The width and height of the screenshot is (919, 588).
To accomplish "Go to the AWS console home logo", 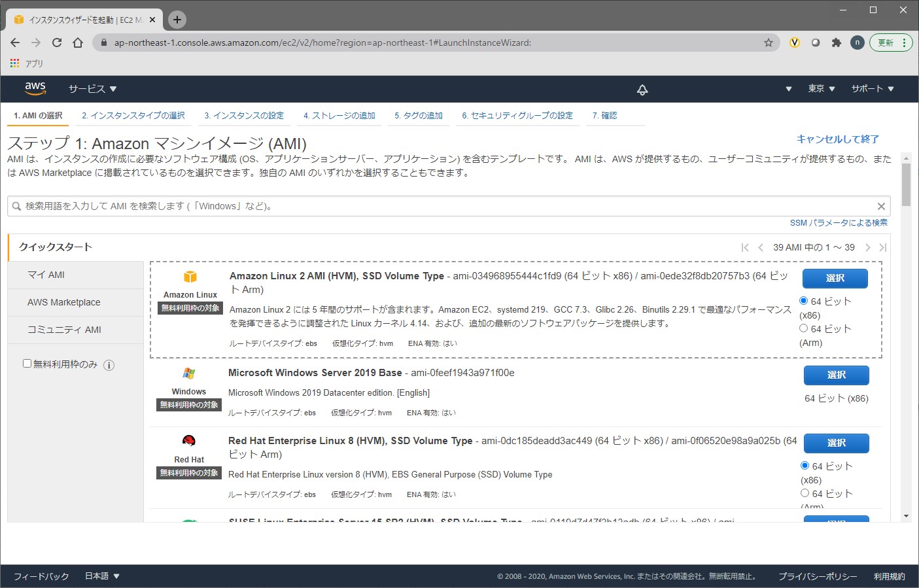I will [x=35, y=88].
